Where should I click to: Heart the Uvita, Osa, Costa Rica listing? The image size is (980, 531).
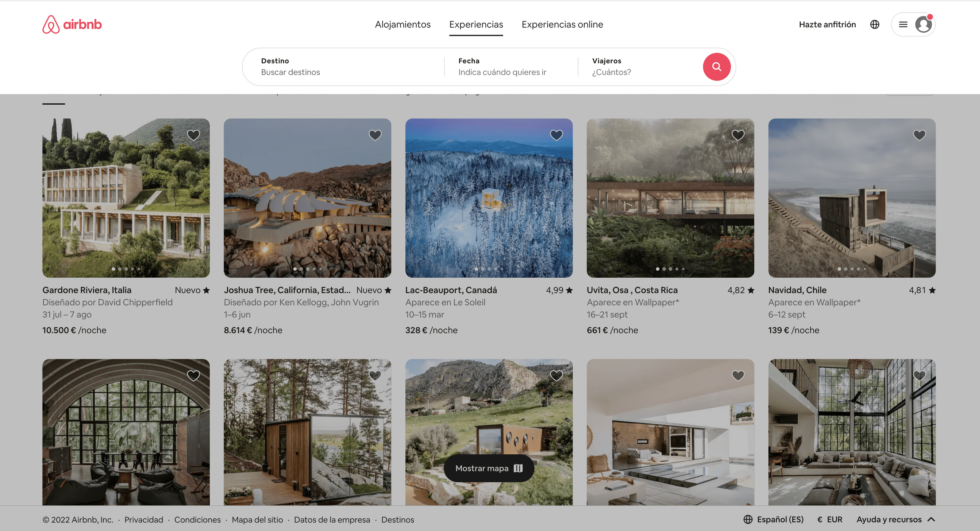point(738,135)
